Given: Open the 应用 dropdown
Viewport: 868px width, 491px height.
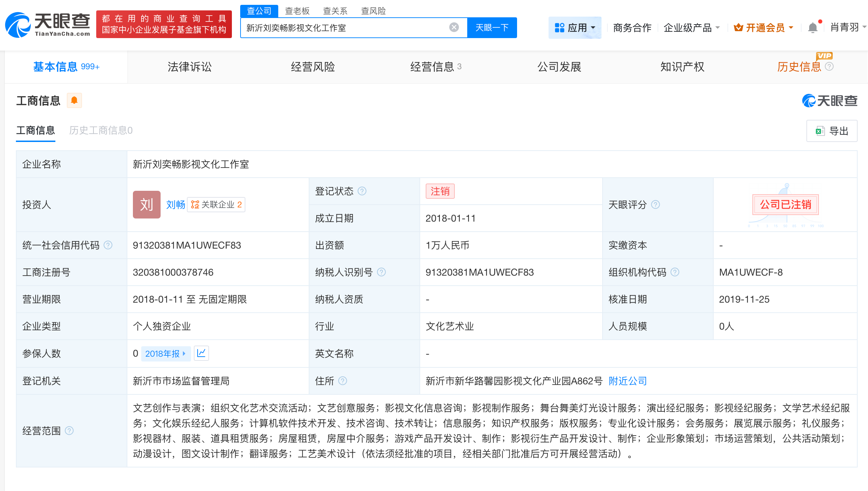Looking at the screenshot, I should 575,27.
